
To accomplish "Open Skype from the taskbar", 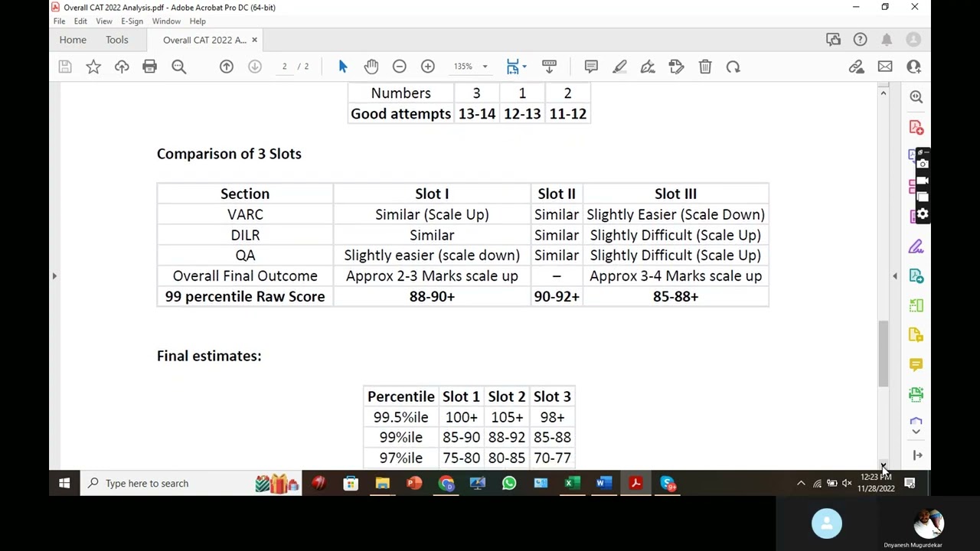I will pos(668,483).
